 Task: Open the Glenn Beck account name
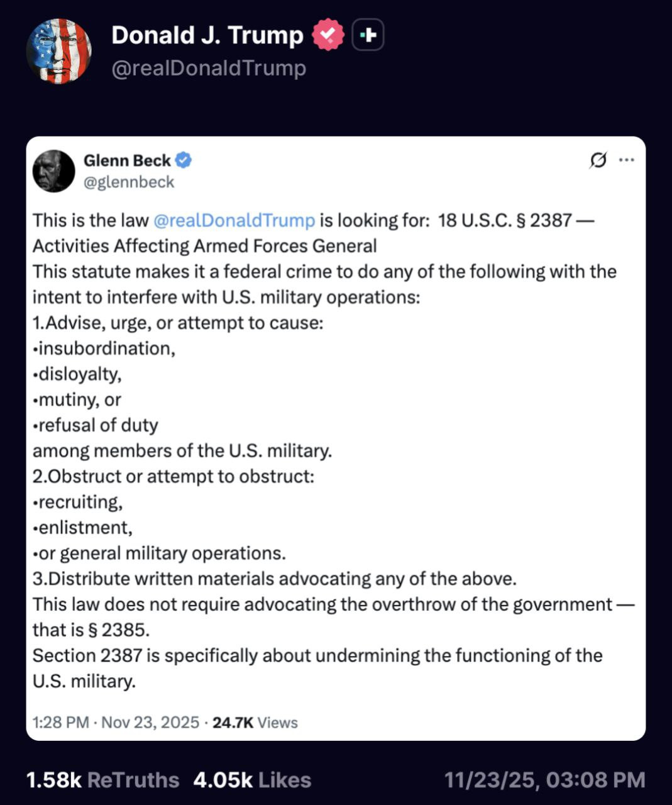point(127,160)
